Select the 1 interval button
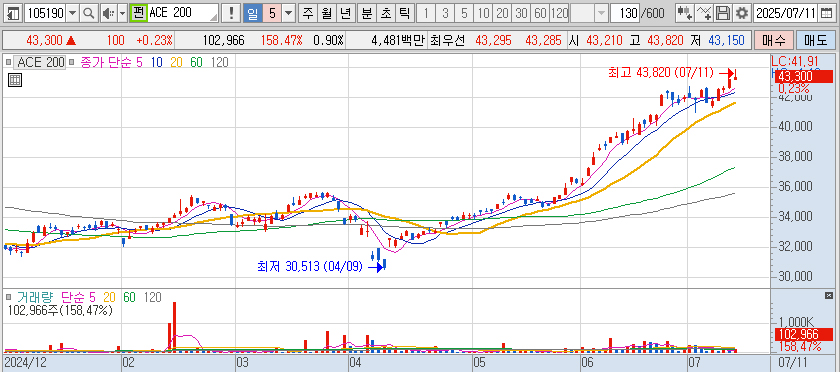The width and height of the screenshot is (840, 372). (x=426, y=13)
